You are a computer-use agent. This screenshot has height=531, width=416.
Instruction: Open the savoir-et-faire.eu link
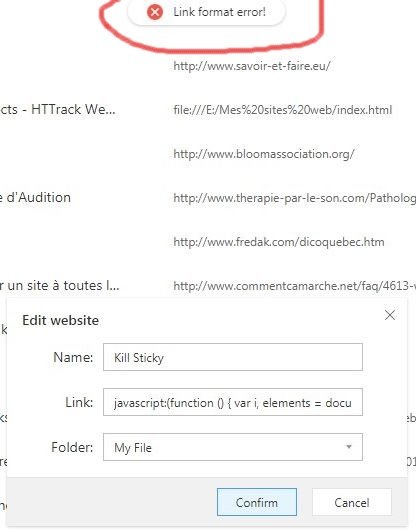pos(252,66)
